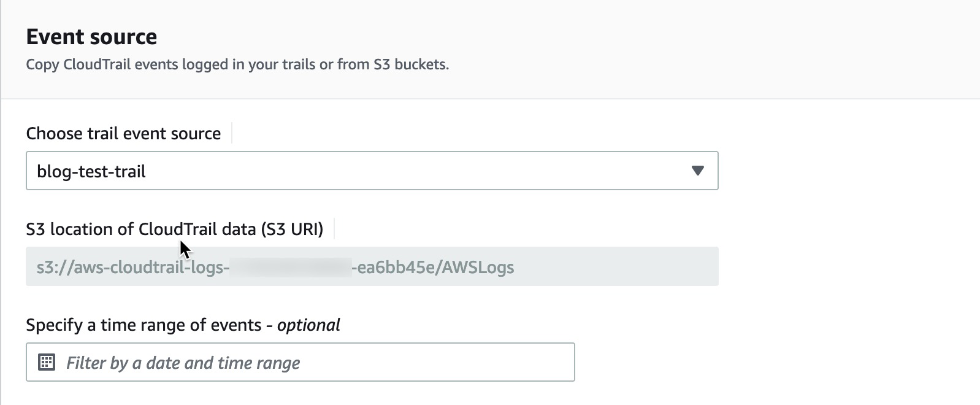Image resolution: width=980 pixels, height=405 pixels.
Task: Click the read-only S3 URI field
Action: tap(613, 267)
